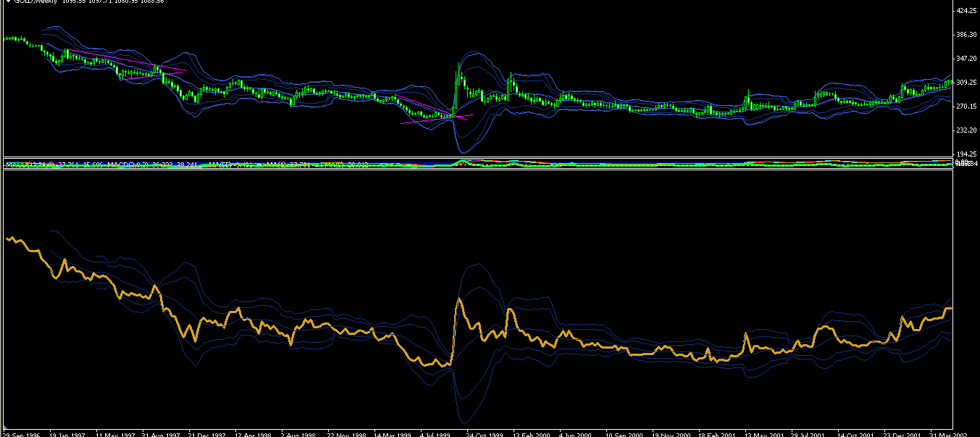
Task: Click the 24 Oct 1999 date label
Action: [485, 434]
